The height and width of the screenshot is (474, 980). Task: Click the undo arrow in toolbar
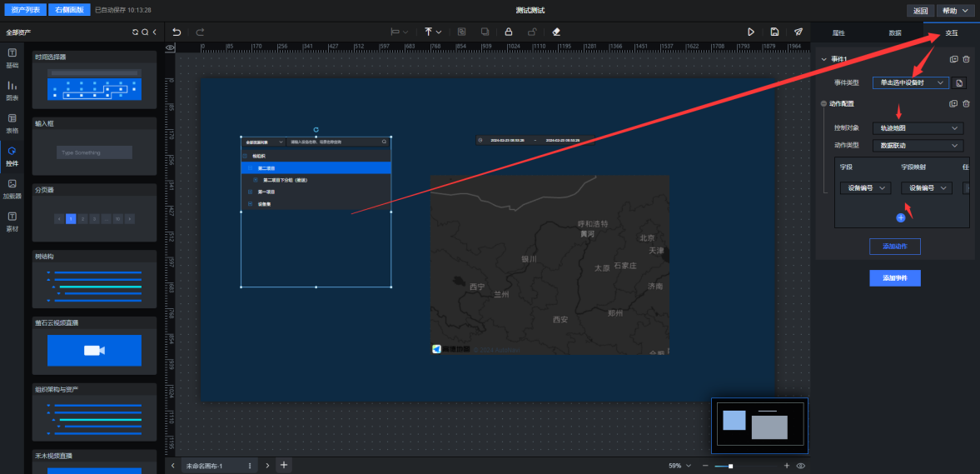(177, 32)
